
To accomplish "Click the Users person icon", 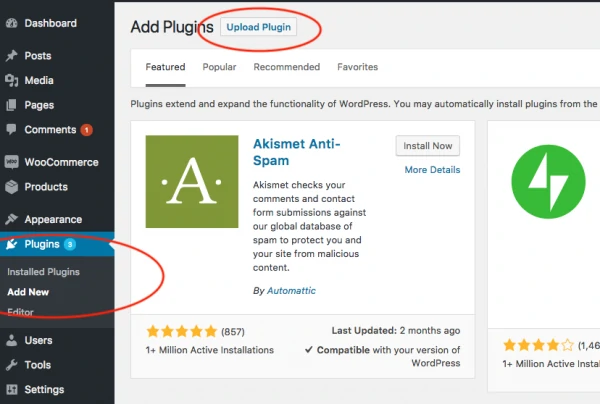I will point(11,340).
